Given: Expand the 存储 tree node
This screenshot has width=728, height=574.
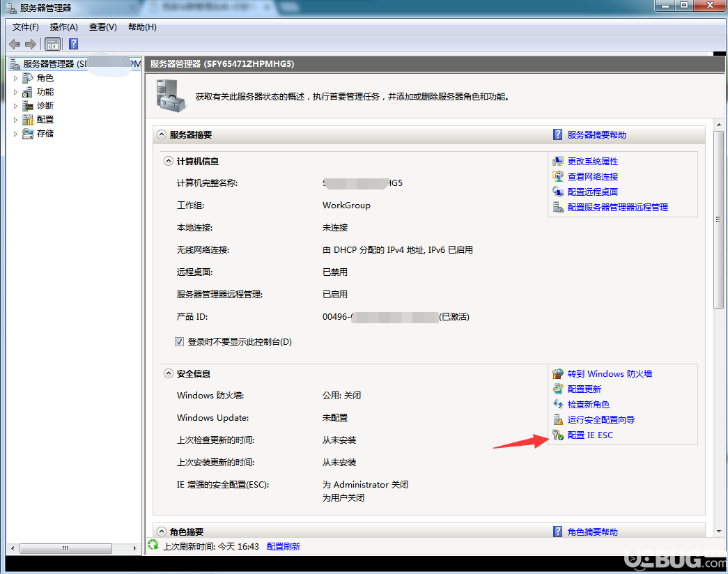Looking at the screenshot, I should pyautogui.click(x=15, y=134).
